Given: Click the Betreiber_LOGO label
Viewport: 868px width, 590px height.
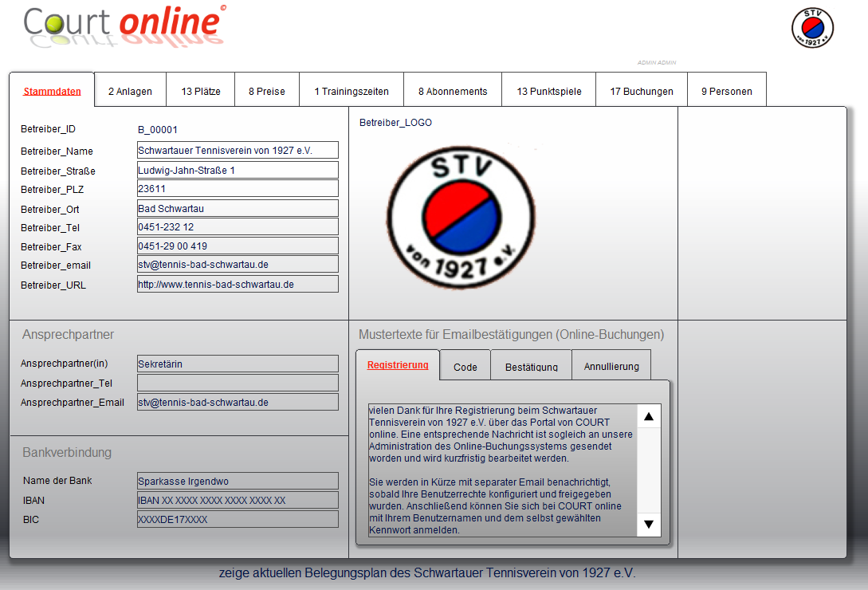Looking at the screenshot, I should point(396,123).
